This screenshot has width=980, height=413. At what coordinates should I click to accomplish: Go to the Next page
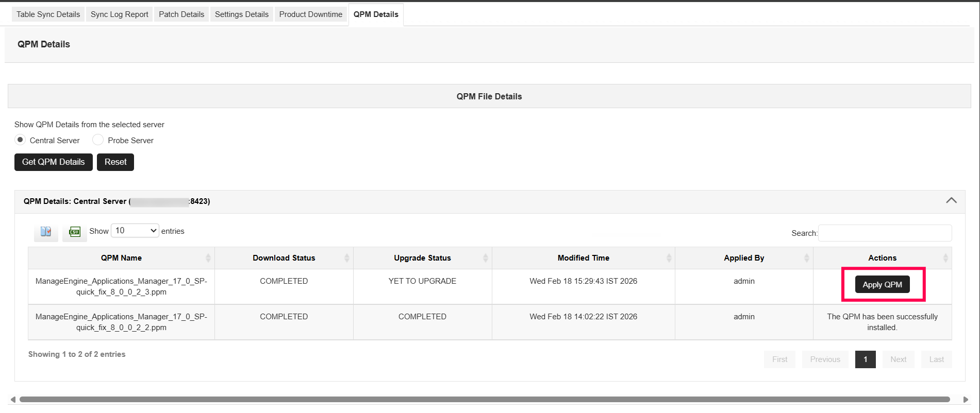click(x=899, y=359)
